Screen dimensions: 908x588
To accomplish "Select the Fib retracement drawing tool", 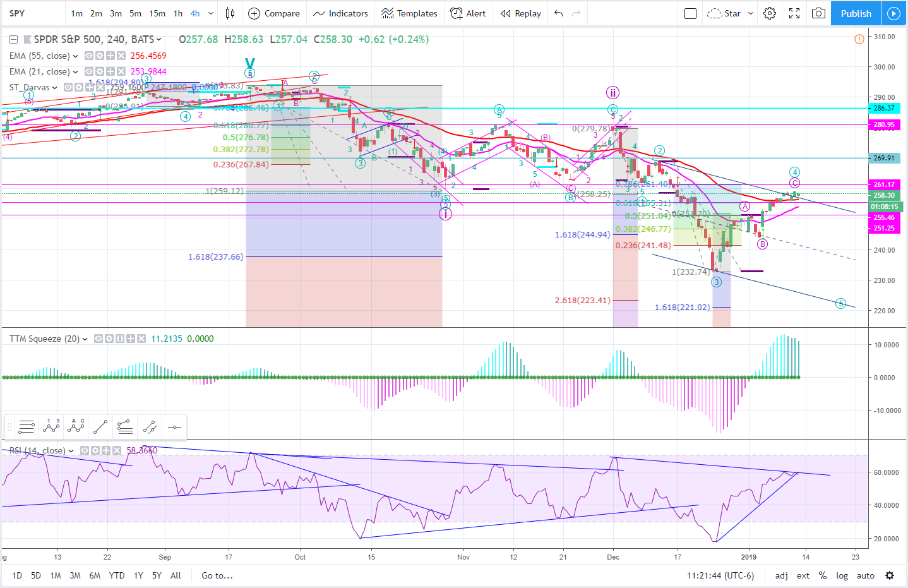I will [x=27, y=428].
